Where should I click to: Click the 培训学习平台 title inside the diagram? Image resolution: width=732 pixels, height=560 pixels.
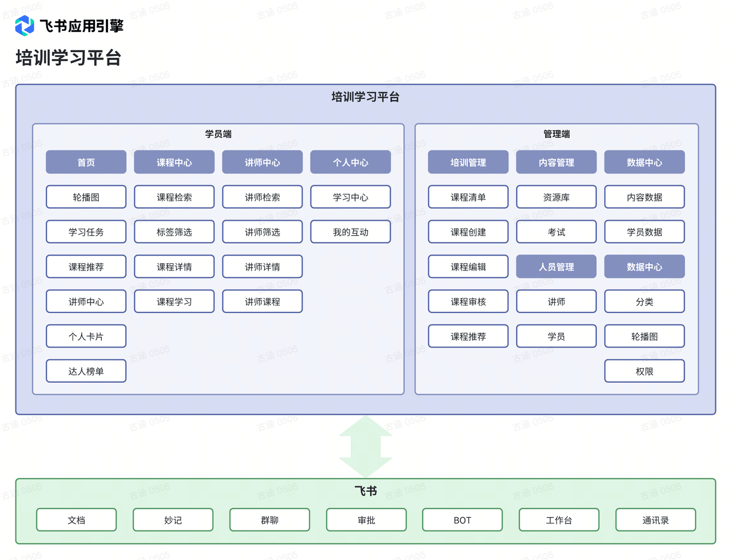pyautogui.click(x=365, y=97)
